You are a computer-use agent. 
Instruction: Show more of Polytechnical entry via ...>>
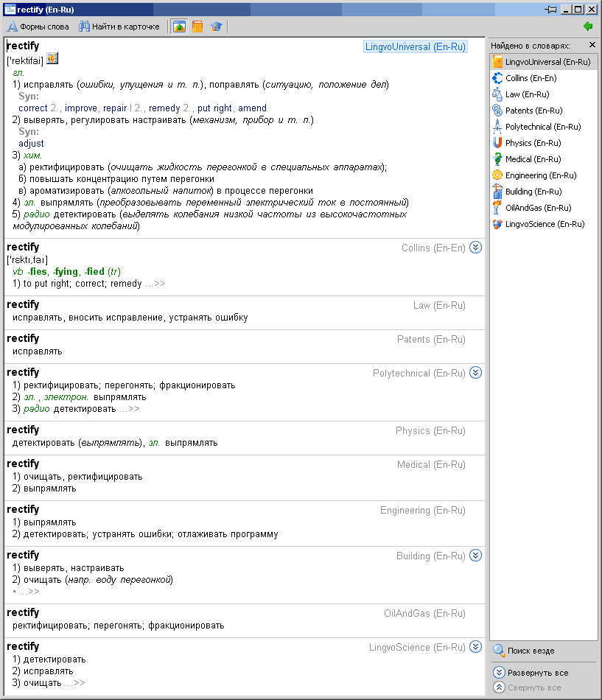click(x=129, y=410)
